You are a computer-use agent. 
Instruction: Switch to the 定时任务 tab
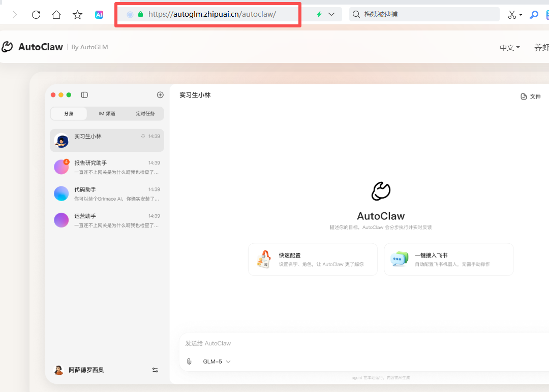point(145,114)
